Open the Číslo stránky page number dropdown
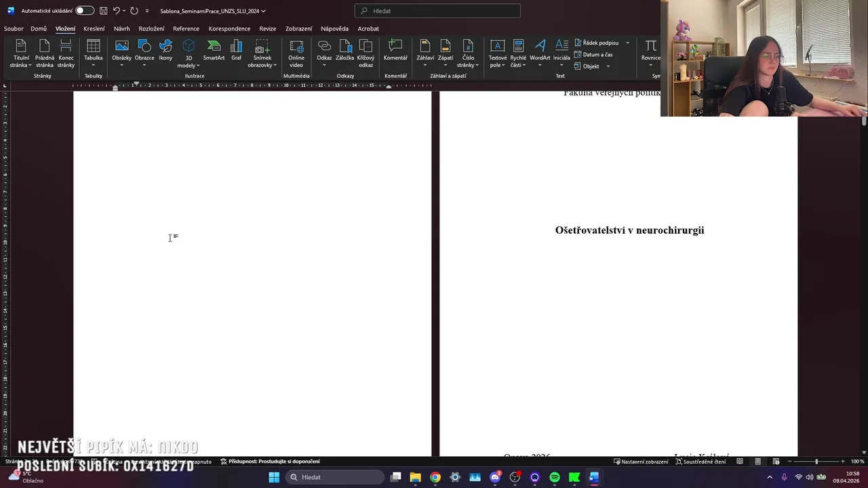This screenshot has height=488, width=868. 468,54
